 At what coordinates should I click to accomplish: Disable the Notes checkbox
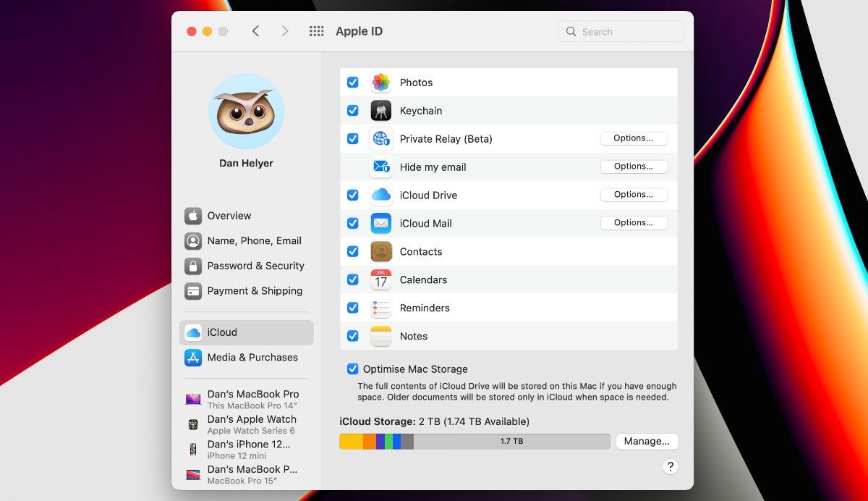tap(353, 336)
